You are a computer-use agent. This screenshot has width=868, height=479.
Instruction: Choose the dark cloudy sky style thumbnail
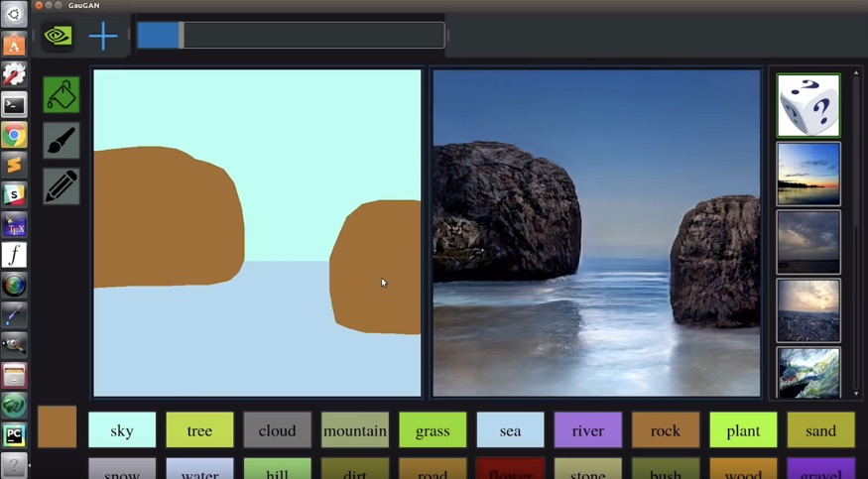point(808,242)
